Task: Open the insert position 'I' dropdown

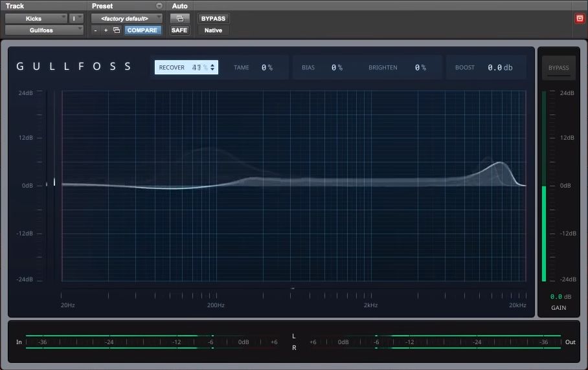Action: [76, 19]
